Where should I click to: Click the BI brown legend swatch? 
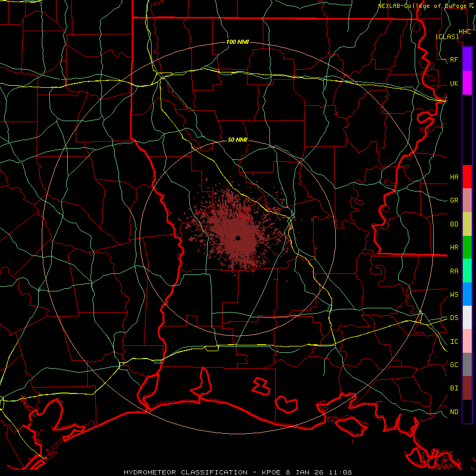click(x=467, y=388)
